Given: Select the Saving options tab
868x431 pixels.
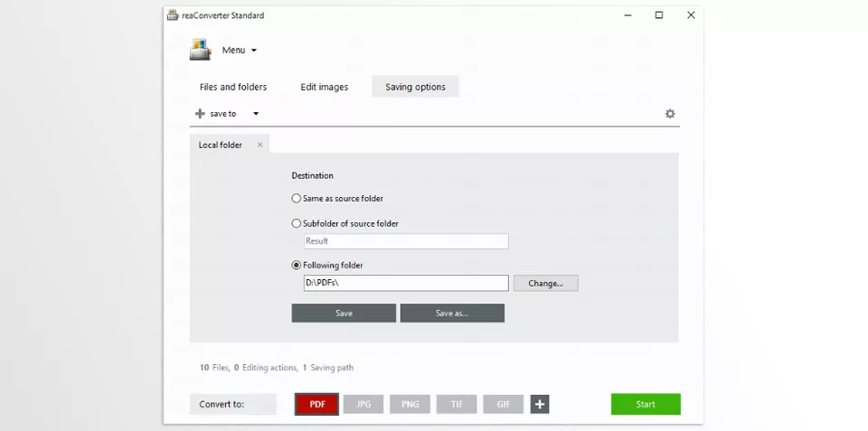Looking at the screenshot, I should [415, 87].
